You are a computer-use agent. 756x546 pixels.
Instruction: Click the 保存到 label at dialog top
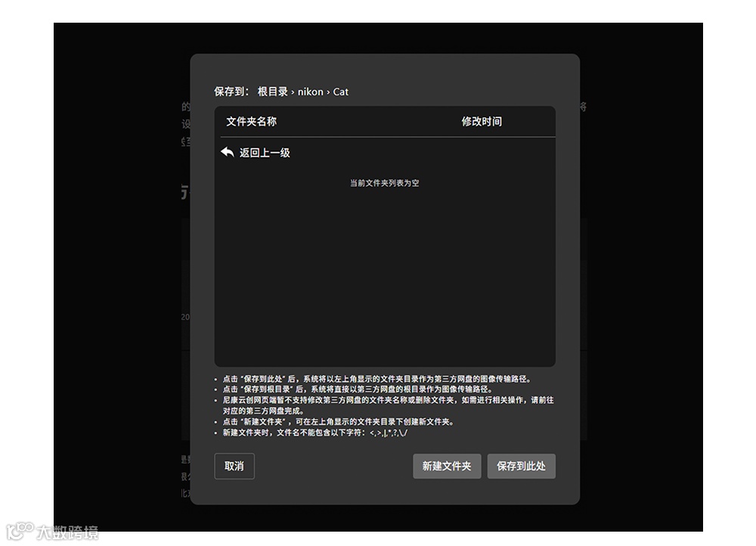pos(228,92)
